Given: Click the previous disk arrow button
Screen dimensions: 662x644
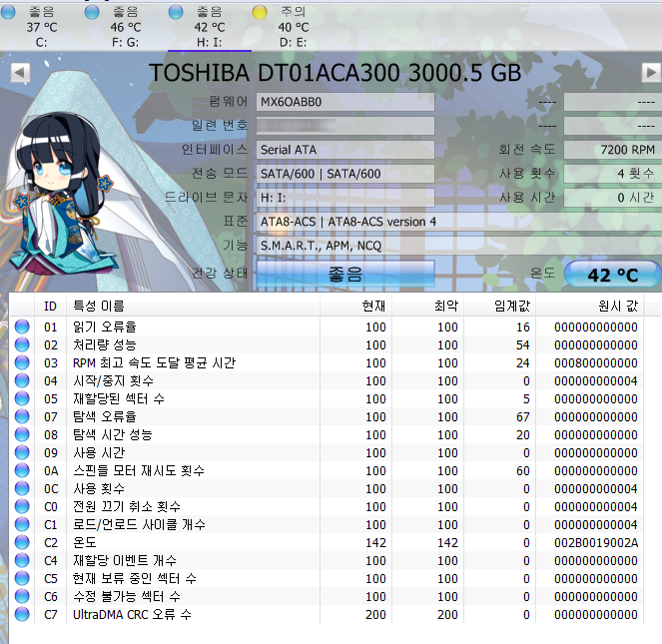Looking at the screenshot, I should 20,73.
